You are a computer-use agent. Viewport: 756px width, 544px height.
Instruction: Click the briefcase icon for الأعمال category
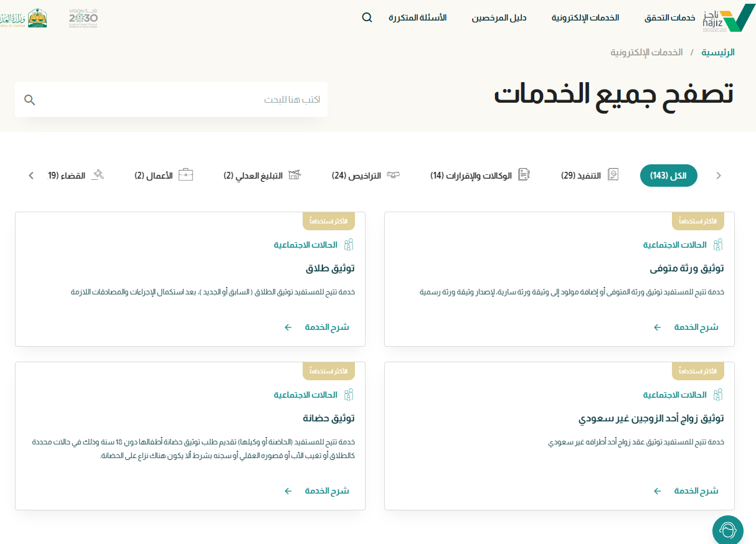point(186,176)
